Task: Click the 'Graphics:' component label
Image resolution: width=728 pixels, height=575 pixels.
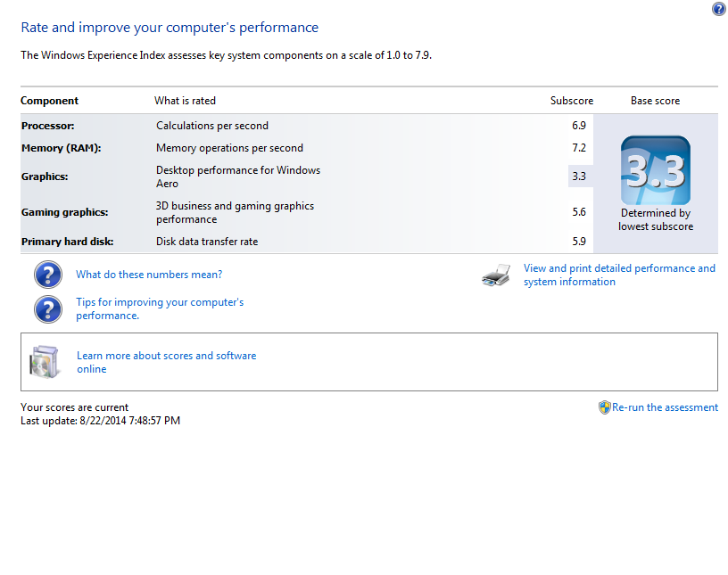Action: click(x=45, y=177)
